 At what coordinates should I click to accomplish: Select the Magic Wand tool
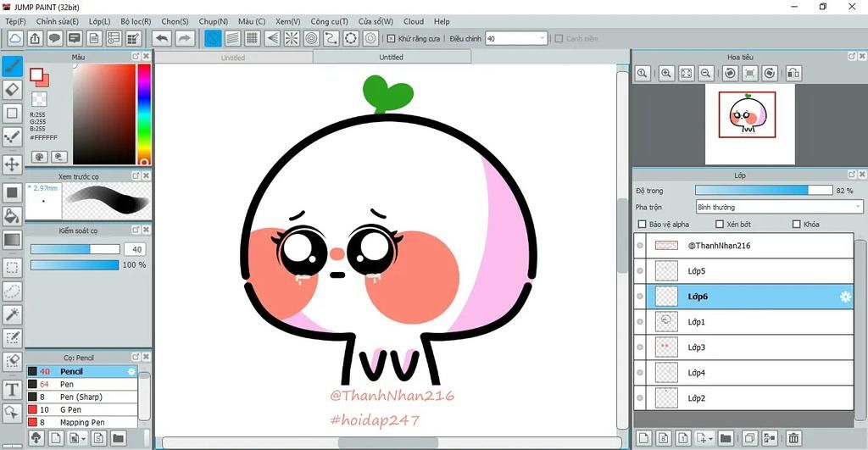(x=12, y=314)
